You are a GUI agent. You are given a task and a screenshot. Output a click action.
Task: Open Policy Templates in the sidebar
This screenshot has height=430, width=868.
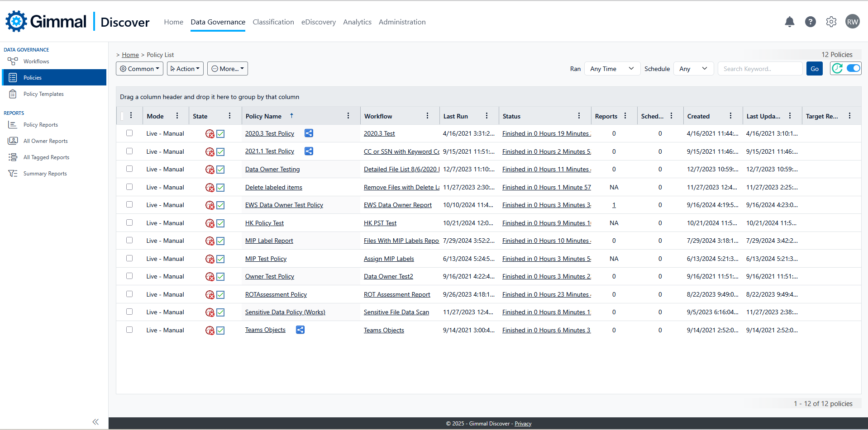(43, 94)
